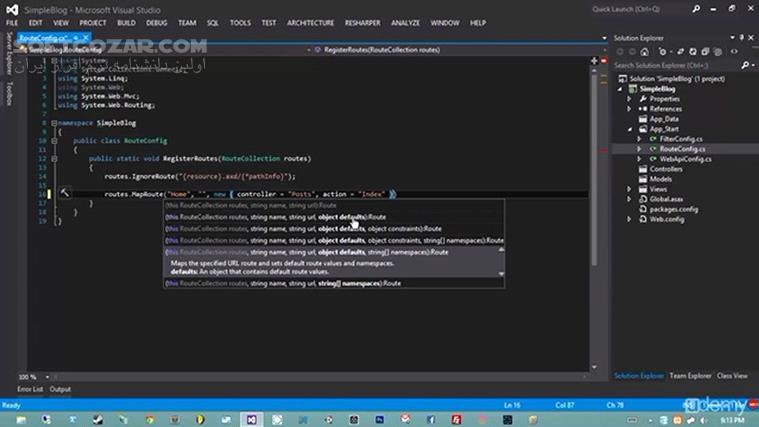This screenshot has height=427, width=759.
Task: Open the PROJECT menu
Action: click(92, 23)
